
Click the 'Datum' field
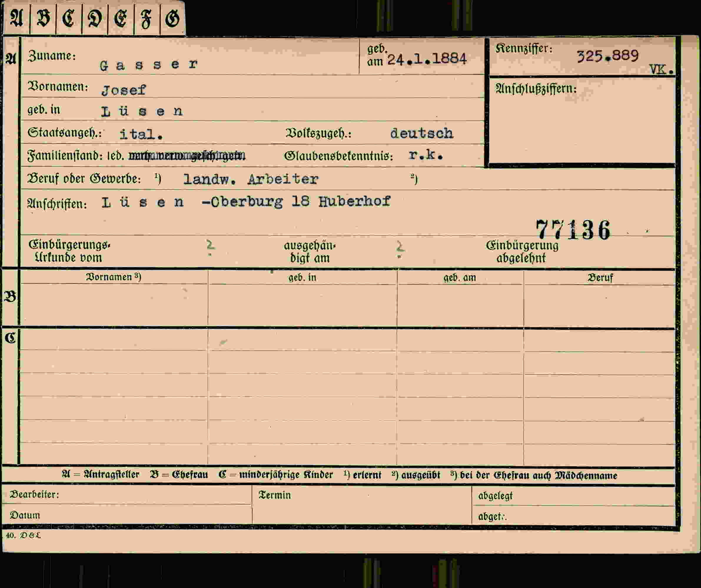click(x=127, y=515)
